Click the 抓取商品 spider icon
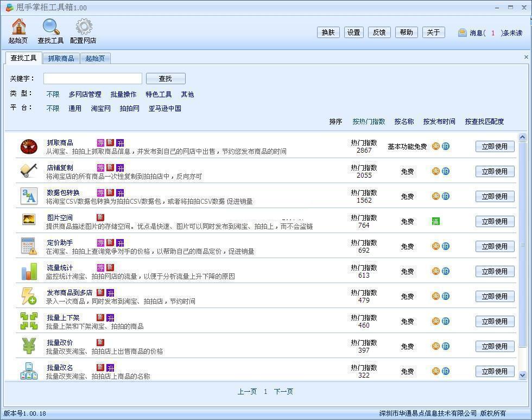Image resolution: width=532 pixels, height=420 pixels. [x=29, y=147]
